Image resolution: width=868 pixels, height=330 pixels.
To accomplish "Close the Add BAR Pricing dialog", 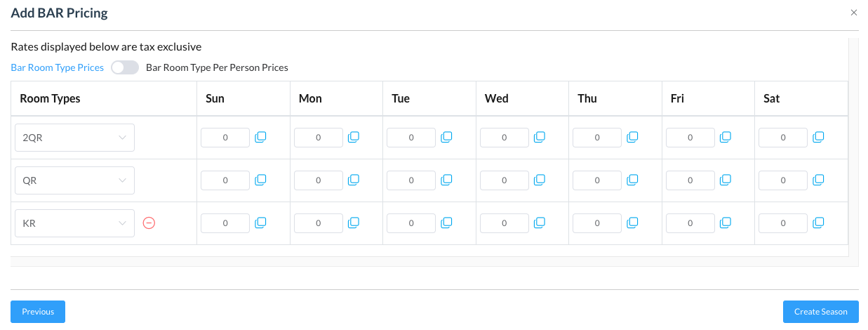I will [x=853, y=13].
